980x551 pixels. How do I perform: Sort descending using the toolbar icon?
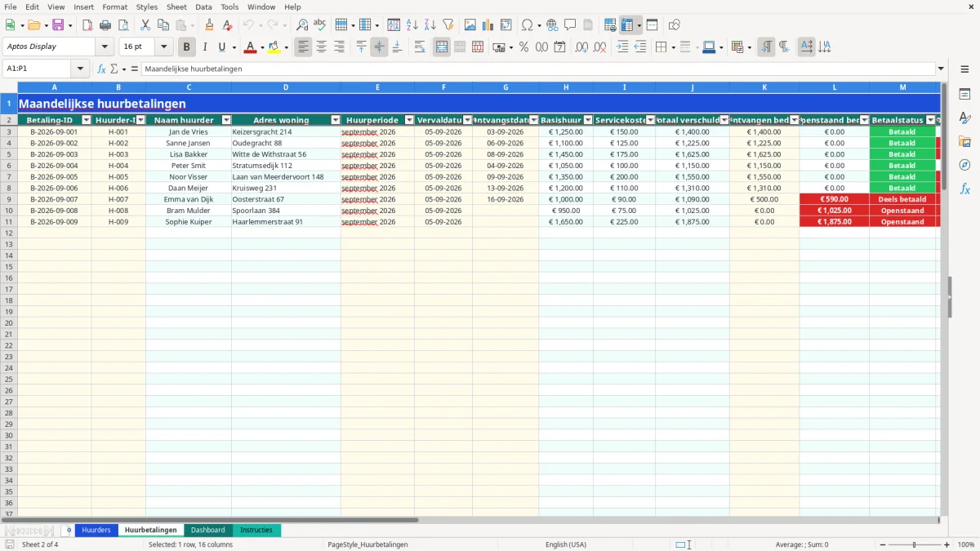[430, 25]
